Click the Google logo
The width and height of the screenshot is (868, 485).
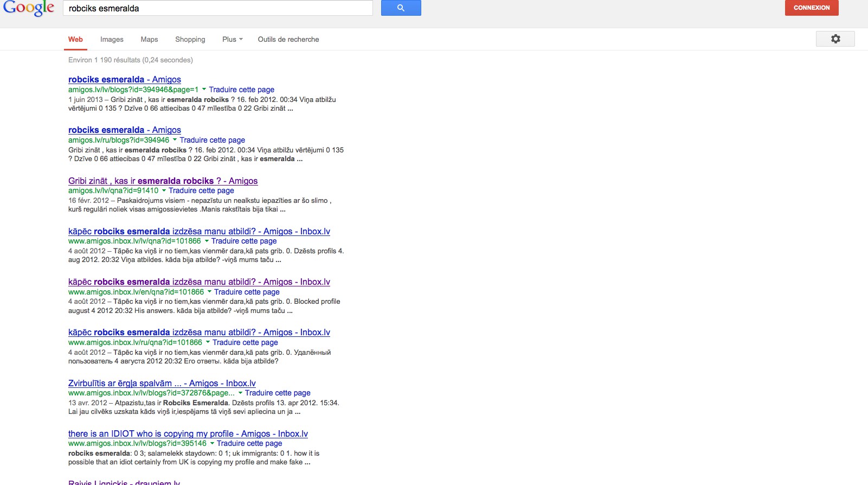click(29, 8)
